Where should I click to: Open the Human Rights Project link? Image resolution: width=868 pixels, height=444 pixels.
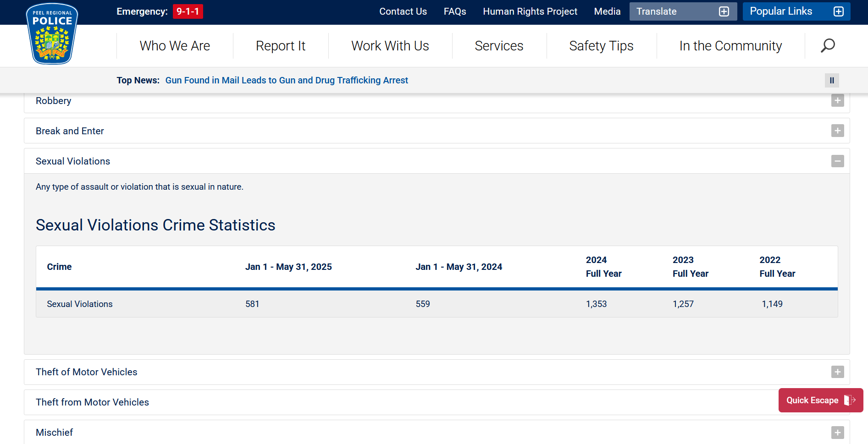pos(530,11)
